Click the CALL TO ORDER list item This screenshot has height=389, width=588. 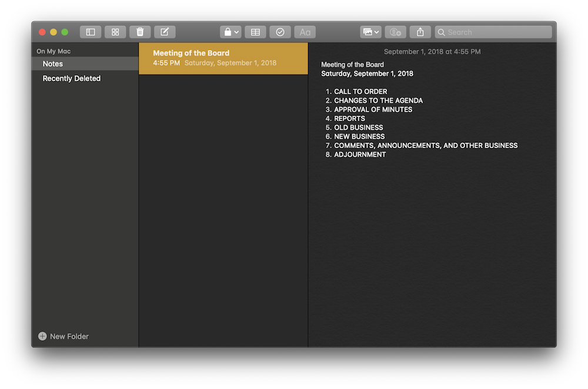[360, 92]
